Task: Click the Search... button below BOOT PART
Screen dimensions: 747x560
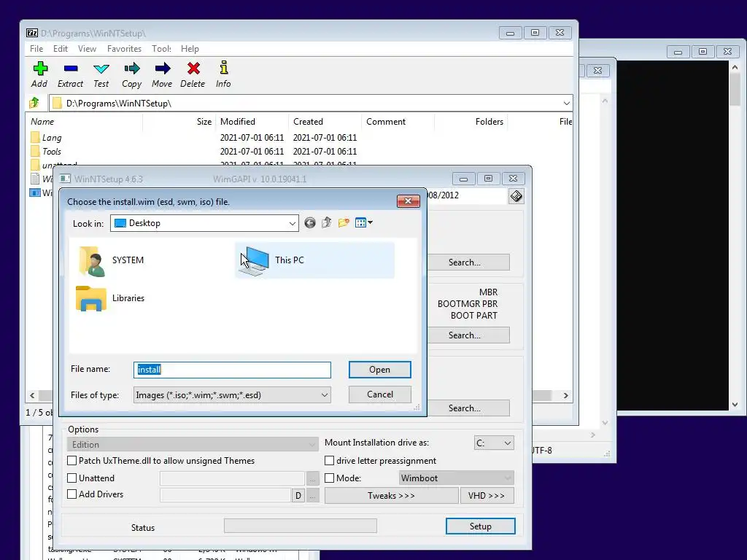Action: click(x=468, y=335)
